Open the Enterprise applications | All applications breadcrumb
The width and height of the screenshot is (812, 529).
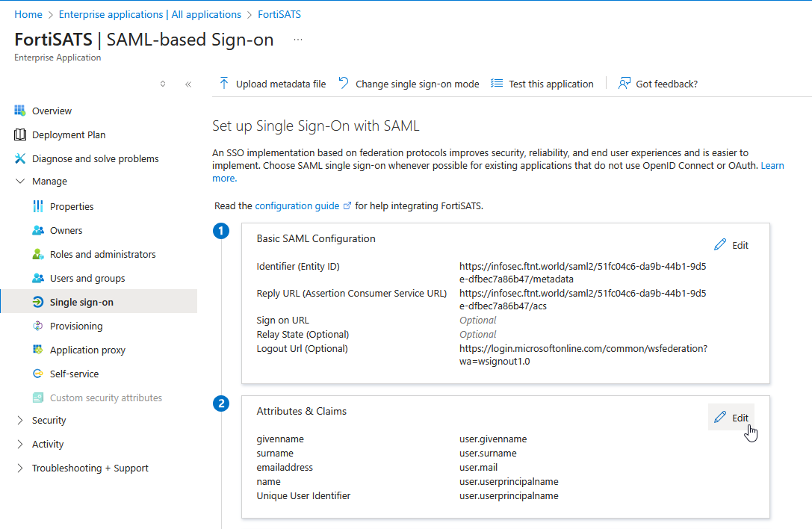pos(149,14)
